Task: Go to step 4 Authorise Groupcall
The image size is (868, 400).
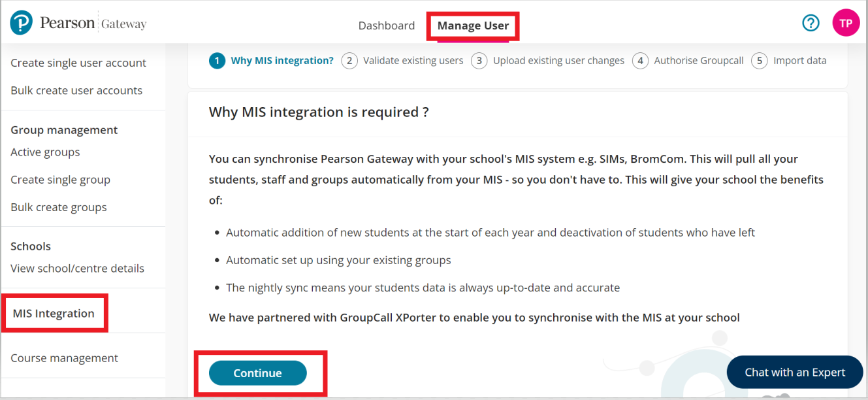Action: click(698, 61)
